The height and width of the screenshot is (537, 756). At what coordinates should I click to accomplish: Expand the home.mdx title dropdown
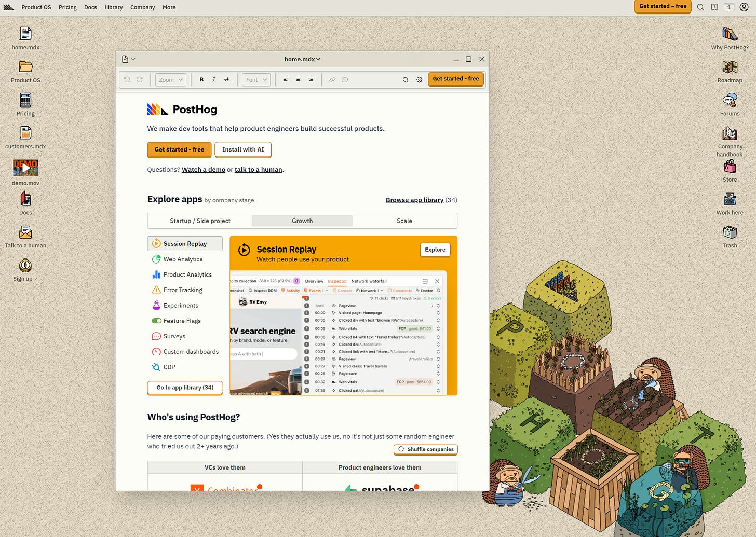click(x=302, y=59)
